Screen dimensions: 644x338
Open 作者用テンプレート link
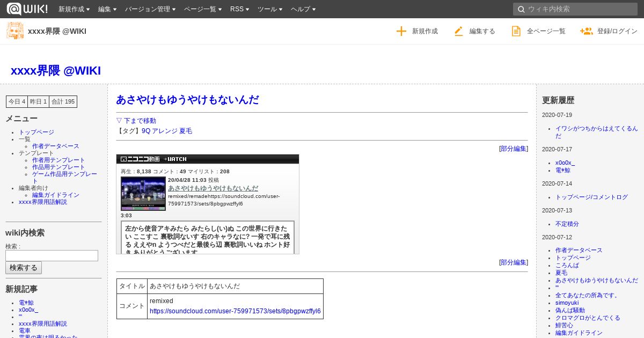[x=58, y=160]
